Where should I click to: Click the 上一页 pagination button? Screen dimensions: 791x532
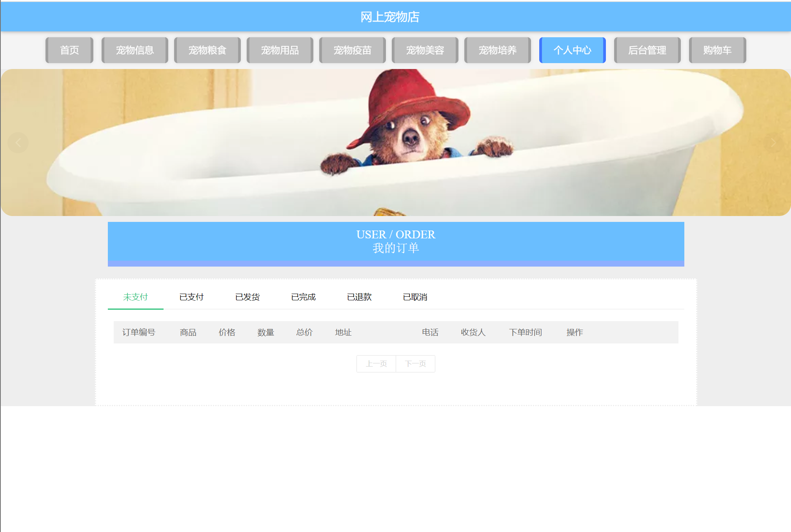click(376, 364)
